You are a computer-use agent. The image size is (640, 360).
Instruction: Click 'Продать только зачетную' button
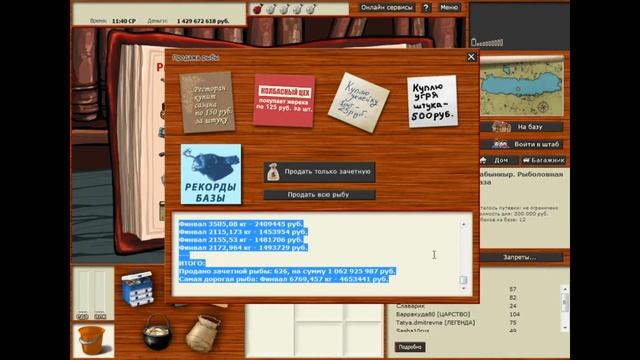320,172
